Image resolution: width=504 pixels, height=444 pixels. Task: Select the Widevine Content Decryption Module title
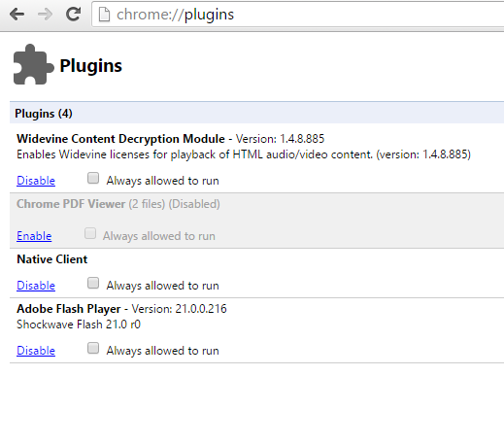[120, 139]
